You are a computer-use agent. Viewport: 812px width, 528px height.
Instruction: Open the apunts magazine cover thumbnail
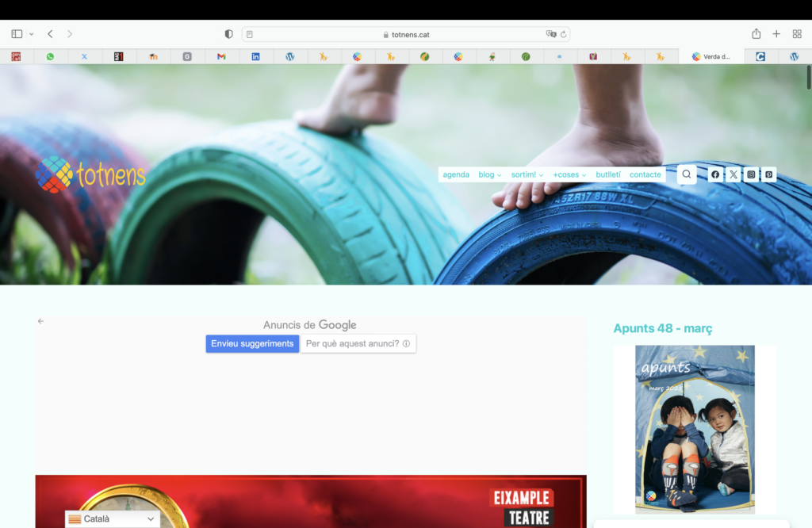click(x=695, y=429)
